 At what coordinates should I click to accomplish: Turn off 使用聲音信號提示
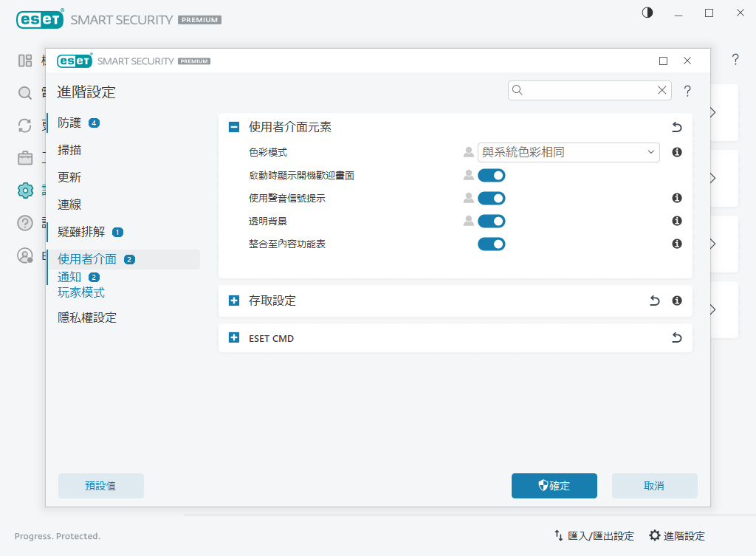click(491, 198)
